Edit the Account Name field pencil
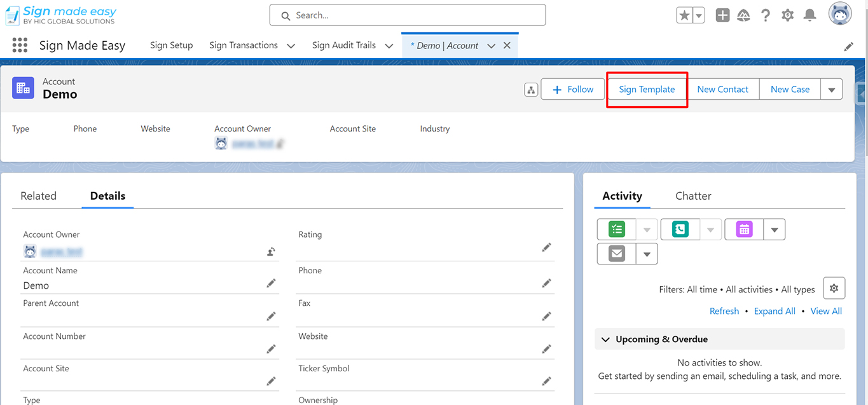Screen dimensions: 868x405 tap(271, 284)
